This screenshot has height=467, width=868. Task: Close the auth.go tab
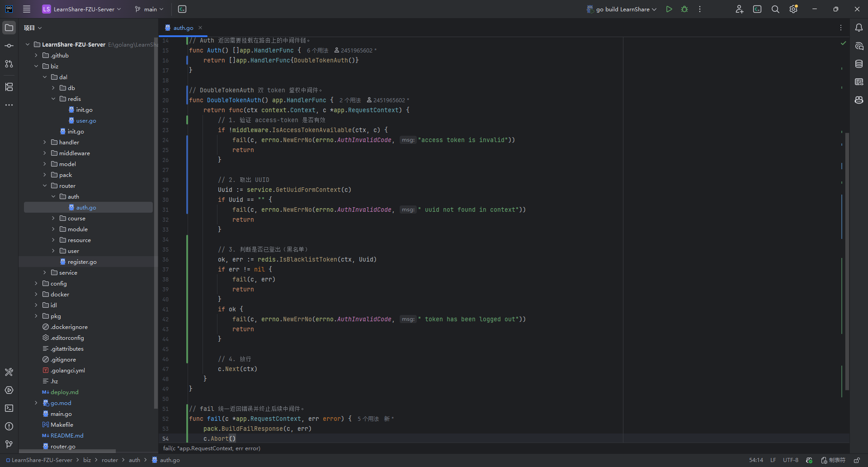[200, 28]
